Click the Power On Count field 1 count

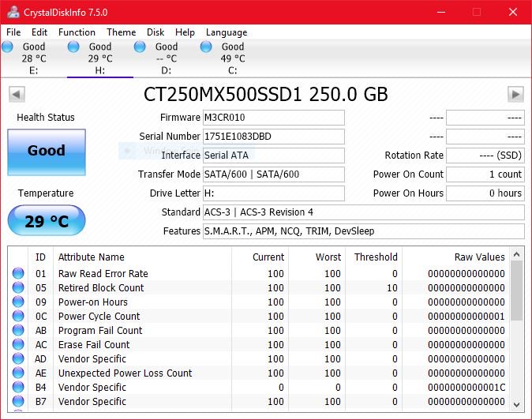click(485, 174)
